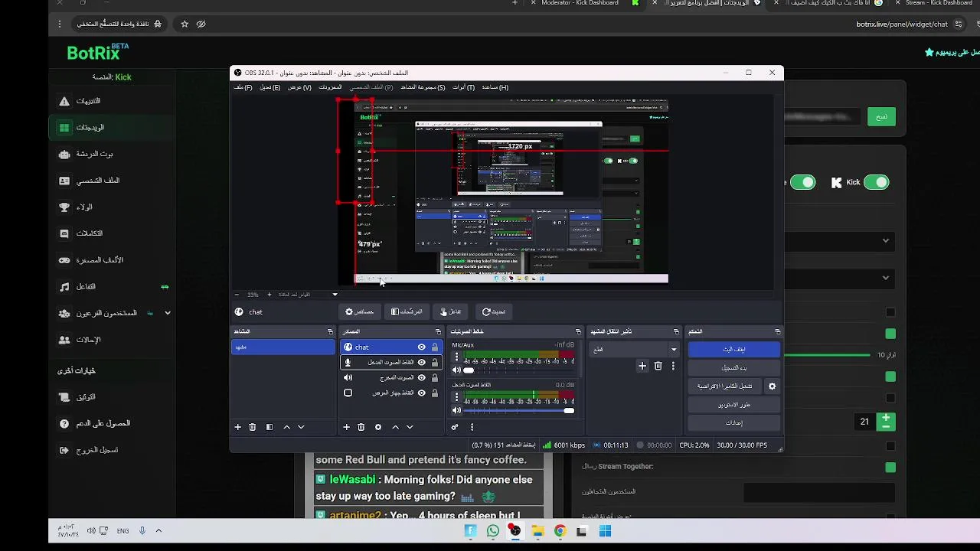This screenshot has width=980, height=551.
Task: Undock the sources panel with its dock icon
Action: (438, 331)
